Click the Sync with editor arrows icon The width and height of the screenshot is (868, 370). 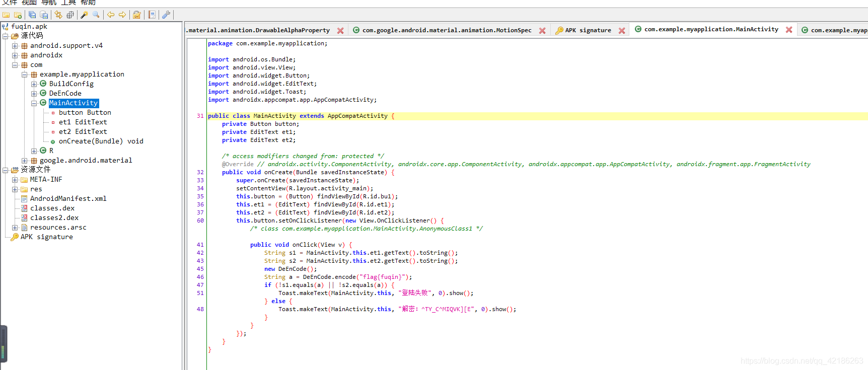[x=58, y=15]
